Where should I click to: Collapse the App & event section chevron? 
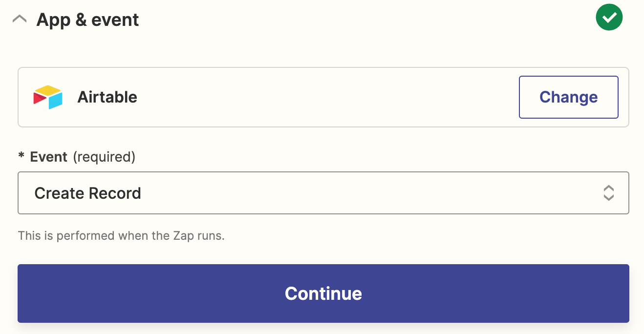tap(20, 20)
